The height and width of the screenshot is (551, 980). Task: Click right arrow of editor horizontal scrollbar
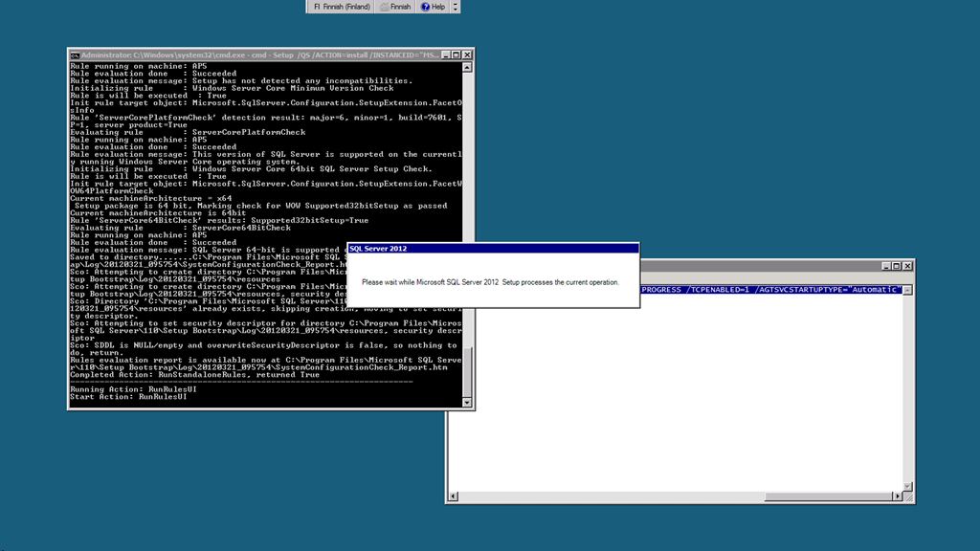click(897, 496)
